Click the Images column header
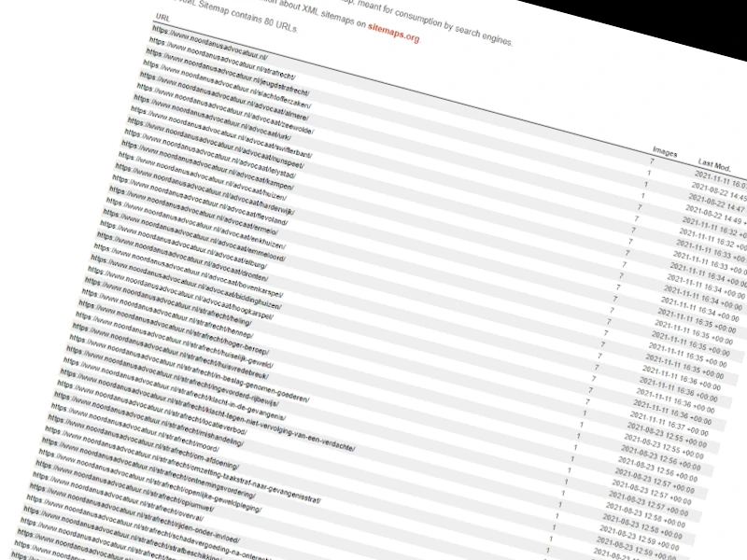This screenshot has height=560, width=747. (x=665, y=151)
